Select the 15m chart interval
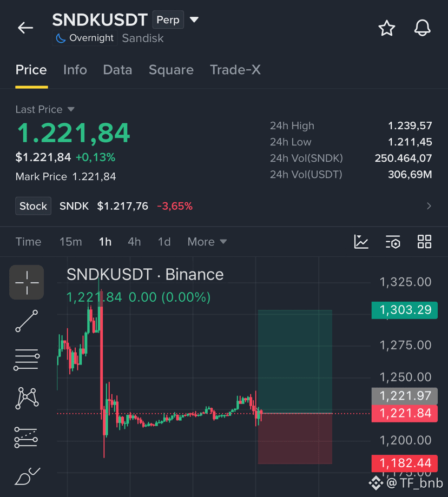Image resolution: width=448 pixels, height=497 pixels. [71, 242]
